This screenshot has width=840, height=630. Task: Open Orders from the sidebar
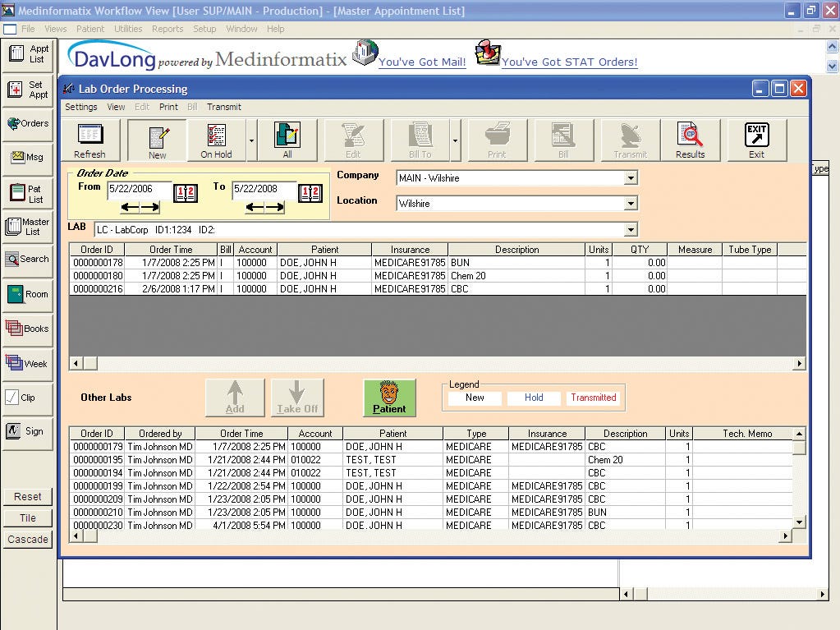click(x=28, y=124)
